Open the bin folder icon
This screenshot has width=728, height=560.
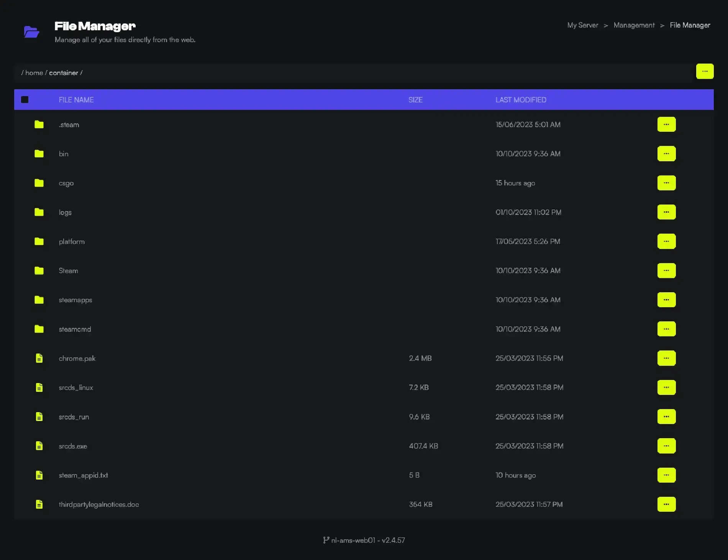[x=39, y=154]
